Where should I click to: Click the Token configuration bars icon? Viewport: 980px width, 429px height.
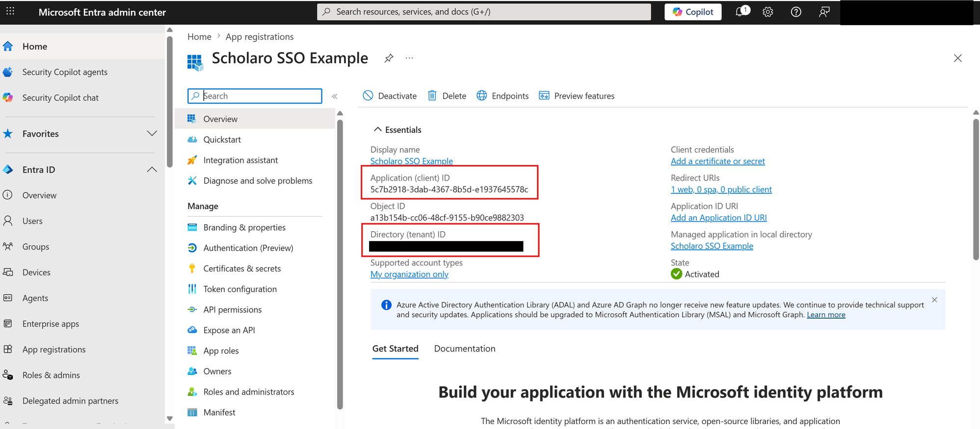tap(192, 289)
